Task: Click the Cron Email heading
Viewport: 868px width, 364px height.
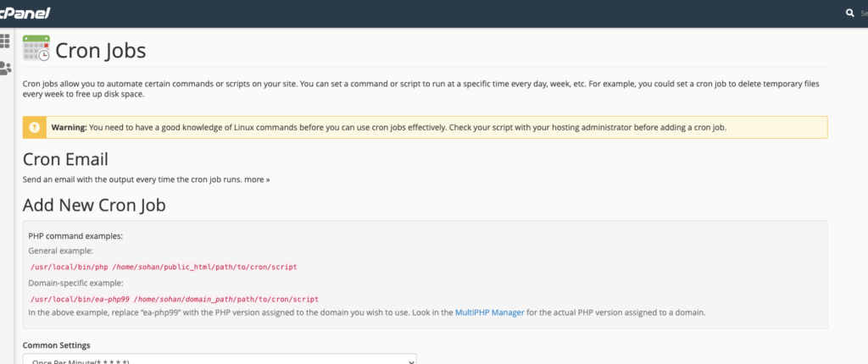Action: tap(65, 159)
